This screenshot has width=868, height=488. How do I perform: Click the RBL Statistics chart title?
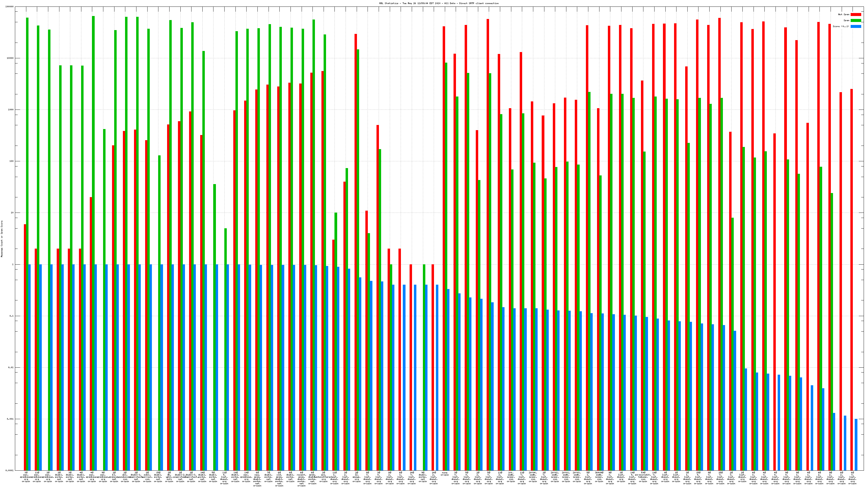tap(439, 3)
